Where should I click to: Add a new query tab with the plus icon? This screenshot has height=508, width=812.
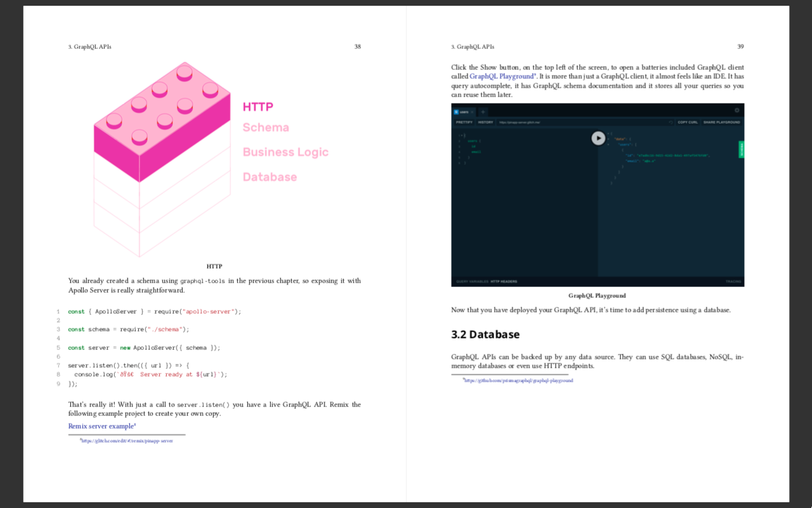click(x=483, y=112)
